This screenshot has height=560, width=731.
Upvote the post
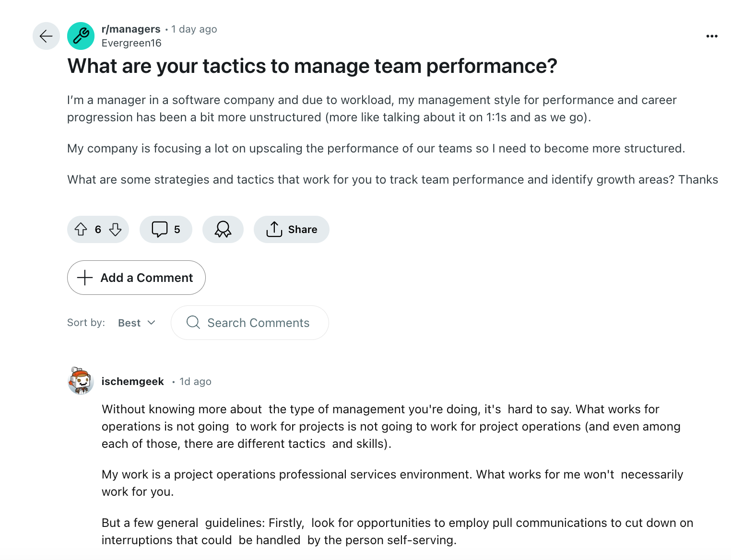[x=81, y=229]
